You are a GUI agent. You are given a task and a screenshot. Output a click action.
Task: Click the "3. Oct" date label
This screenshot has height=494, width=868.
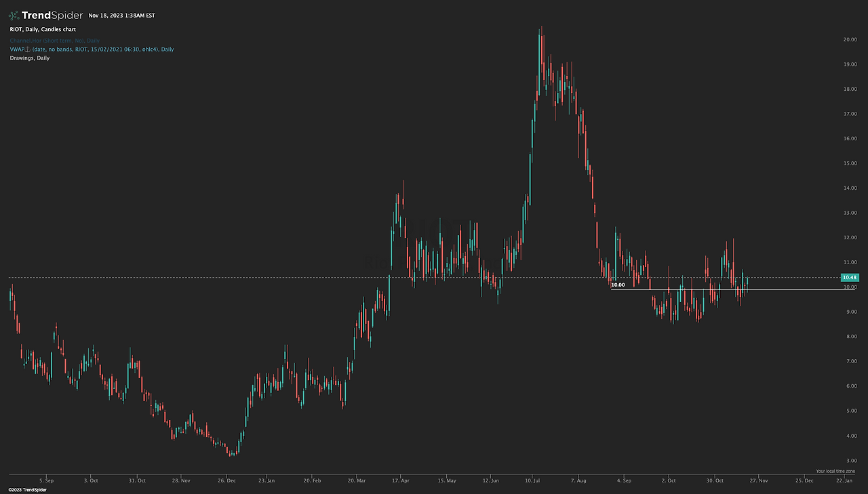click(90, 480)
